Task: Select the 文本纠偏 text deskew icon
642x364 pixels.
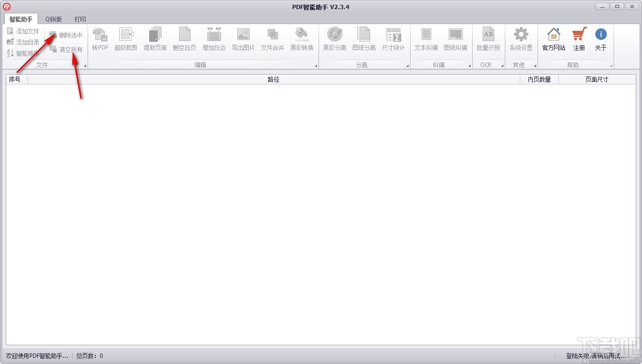Action: click(x=426, y=39)
